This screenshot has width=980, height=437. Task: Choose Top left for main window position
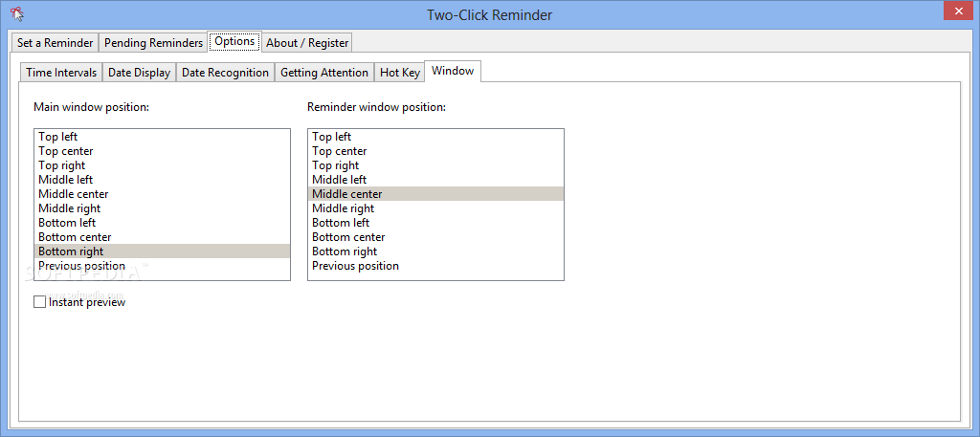pyautogui.click(x=162, y=137)
